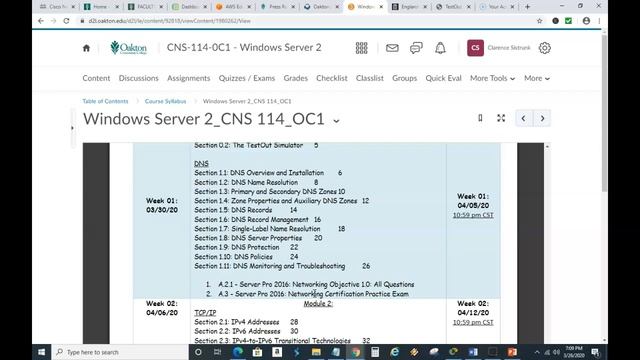
Task: Open the Quick Eval nav item
Action: click(x=443, y=78)
